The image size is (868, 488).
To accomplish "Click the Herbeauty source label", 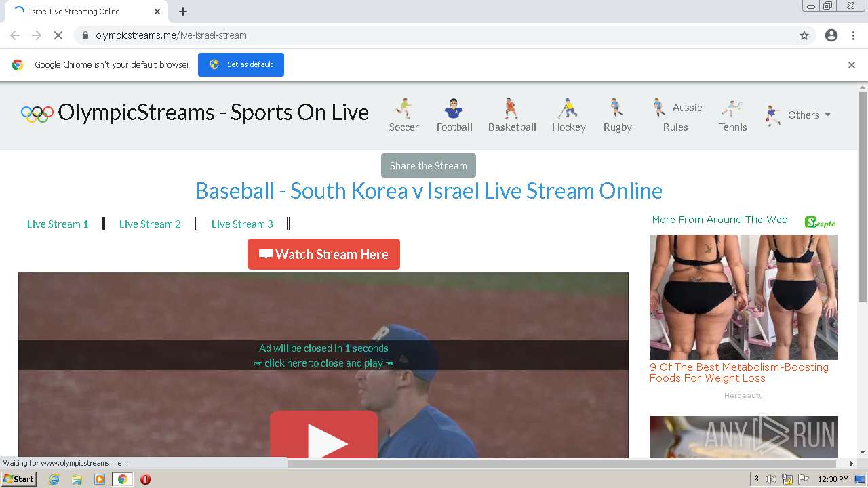I will [743, 395].
